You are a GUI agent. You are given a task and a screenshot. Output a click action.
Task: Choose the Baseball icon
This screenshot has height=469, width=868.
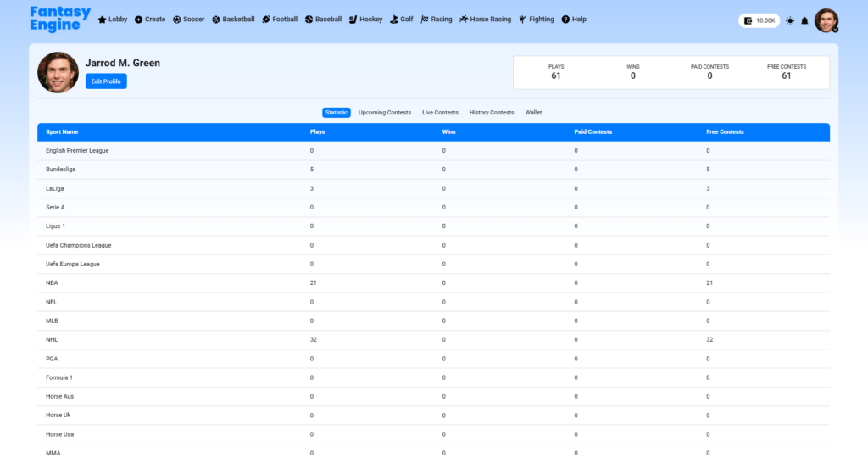(x=309, y=20)
